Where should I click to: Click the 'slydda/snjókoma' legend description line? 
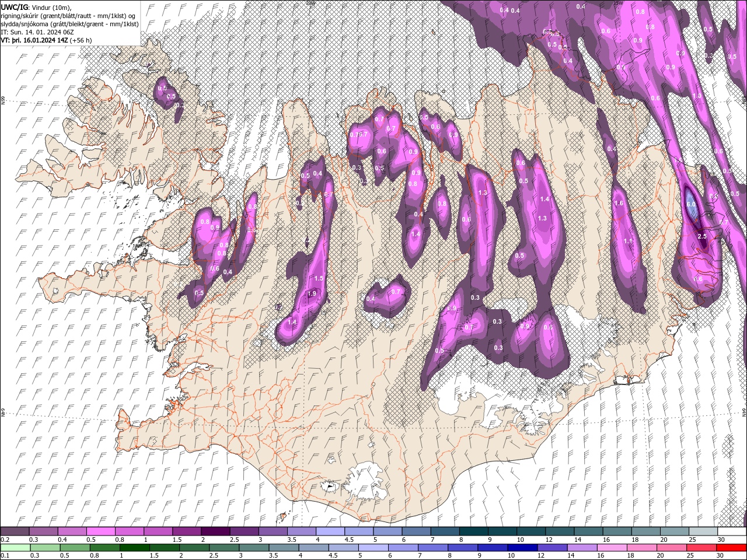coord(69,23)
